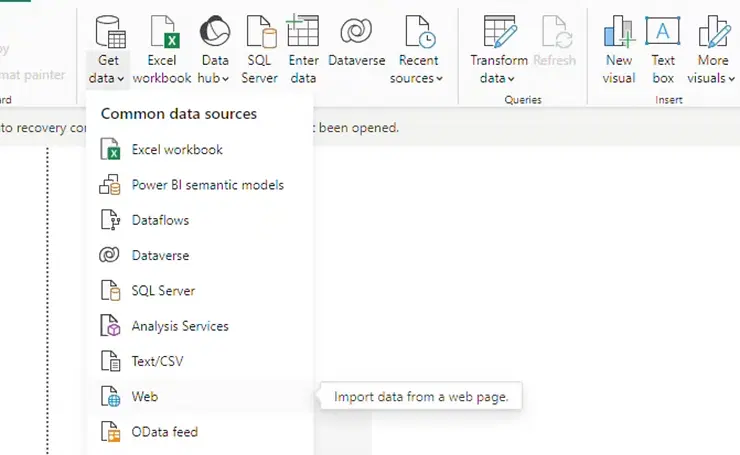Screen dimensions: 740x455
Task: Click the Web globe icon in list
Action: [x=111, y=397]
